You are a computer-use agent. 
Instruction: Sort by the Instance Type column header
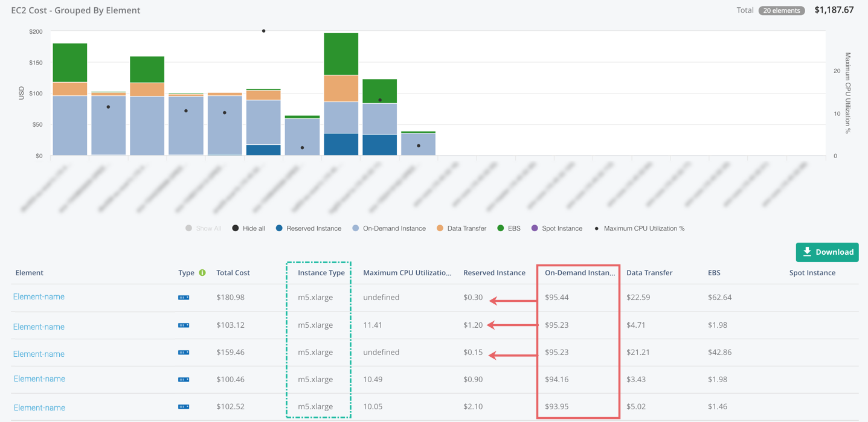[321, 273]
